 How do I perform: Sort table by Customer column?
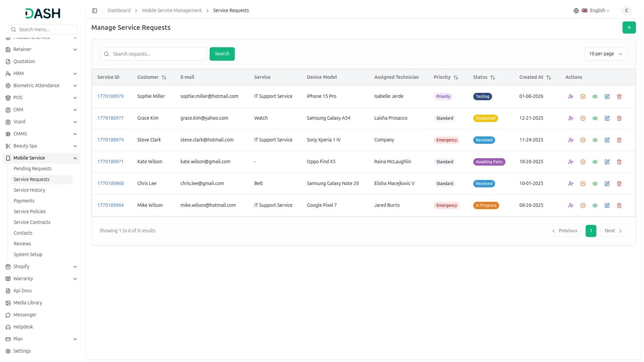(152, 77)
